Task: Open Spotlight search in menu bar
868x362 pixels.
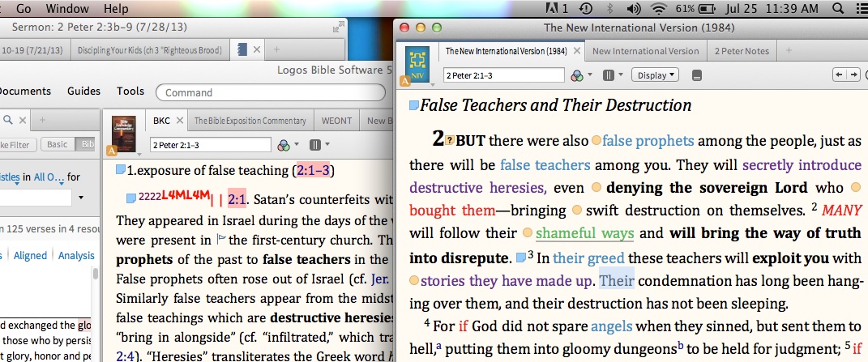Action: click(x=839, y=8)
